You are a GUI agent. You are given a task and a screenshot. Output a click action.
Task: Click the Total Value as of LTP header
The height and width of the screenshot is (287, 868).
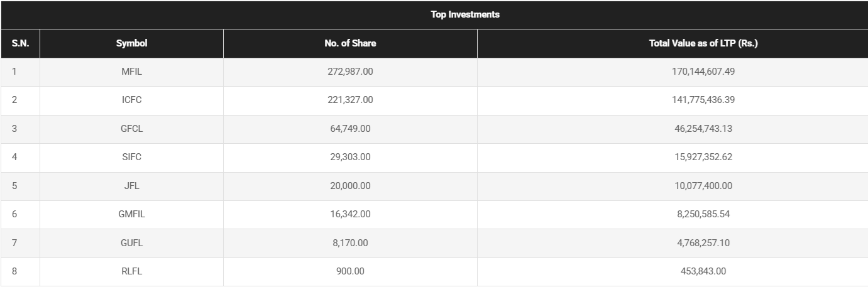[703, 43]
